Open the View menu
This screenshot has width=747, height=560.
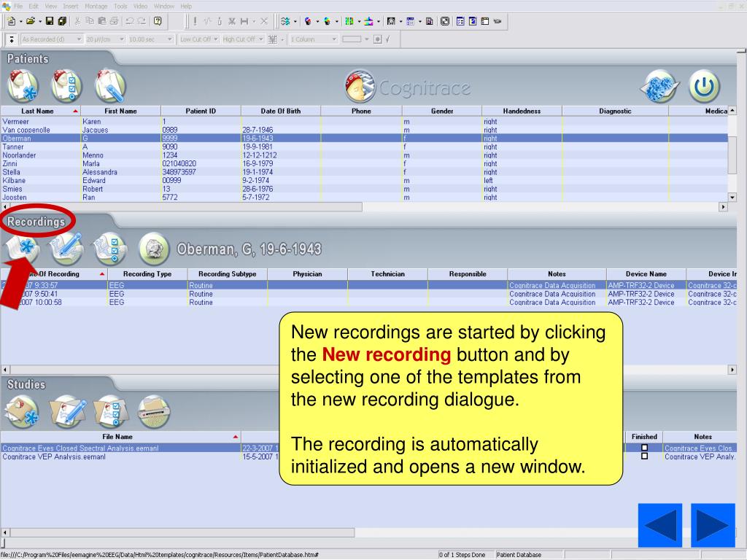tap(51, 6)
